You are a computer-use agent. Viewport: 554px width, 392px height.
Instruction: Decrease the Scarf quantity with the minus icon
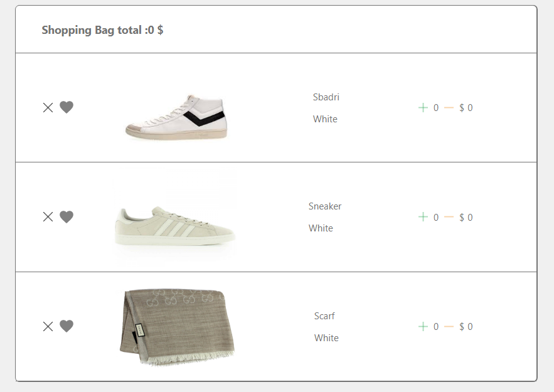(x=448, y=326)
